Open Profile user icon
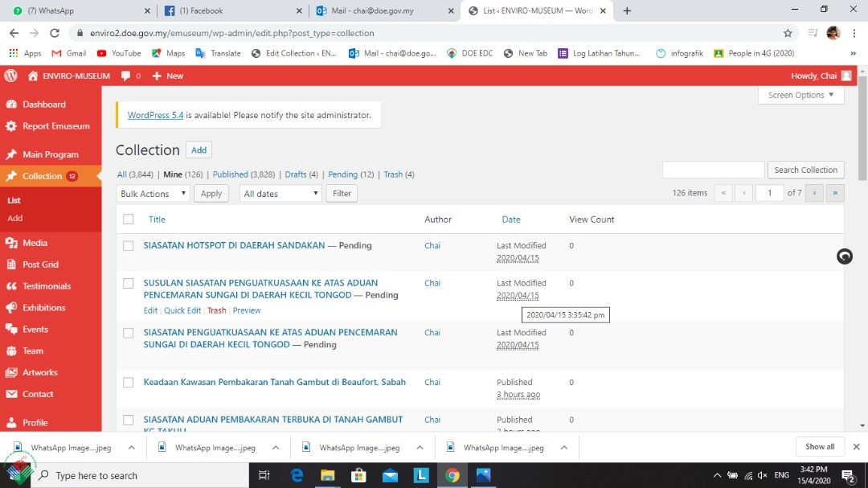 point(11,422)
